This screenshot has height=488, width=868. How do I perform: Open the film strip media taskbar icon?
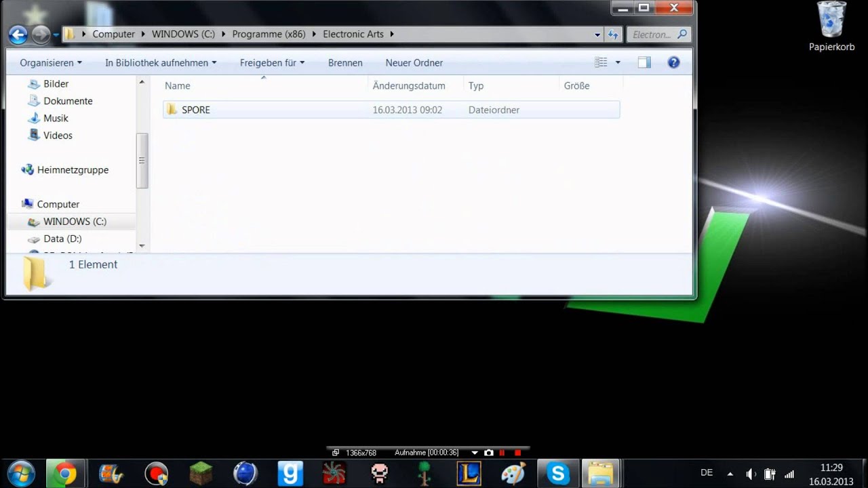point(111,473)
